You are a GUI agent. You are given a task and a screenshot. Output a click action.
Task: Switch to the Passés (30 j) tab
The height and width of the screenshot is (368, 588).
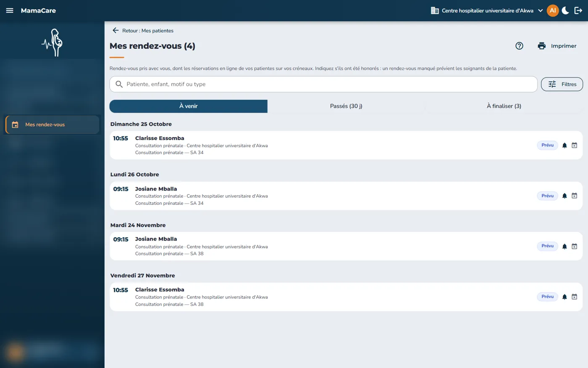click(346, 106)
